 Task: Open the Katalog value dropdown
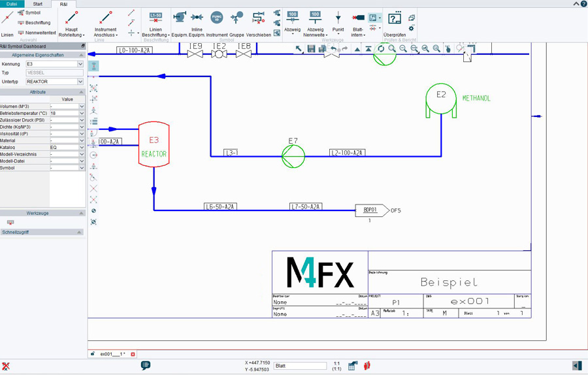click(82, 148)
